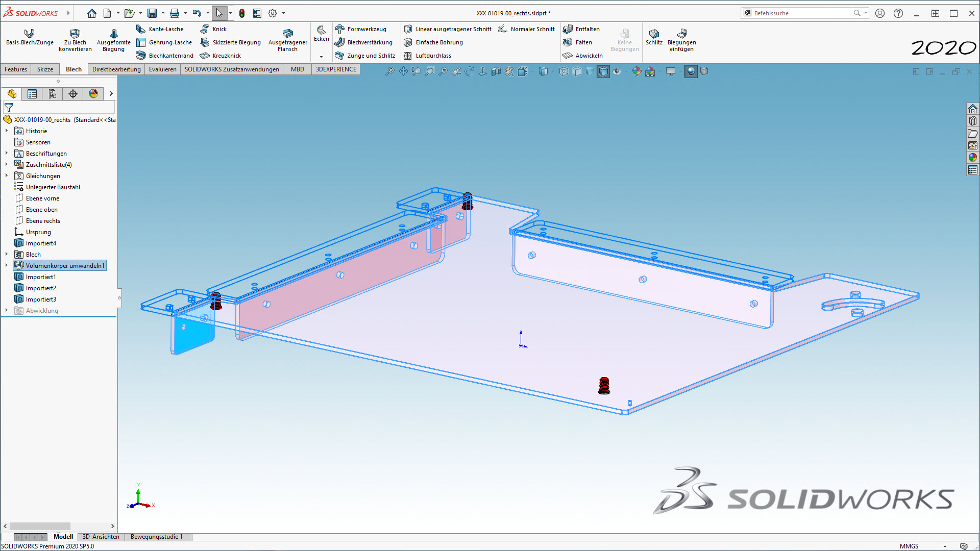Click the Home icon in top toolbar
This screenshot has height=551, width=980.
(x=92, y=13)
